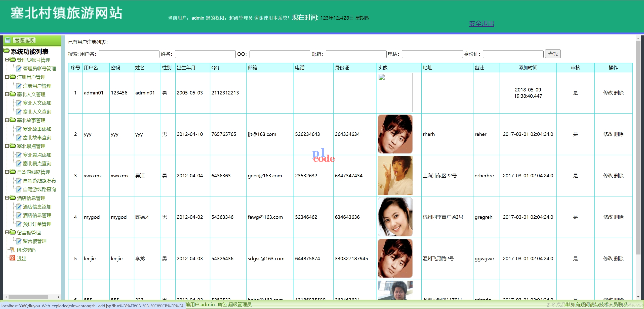Focus the 身份证 search field
The image size is (644, 309).
[513, 54]
